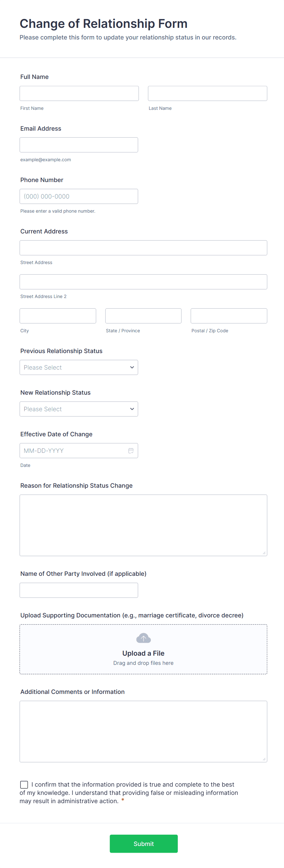The image size is (284, 868).
Task: Click Reason for Relationship Status Change textarea
Action: 143,525
